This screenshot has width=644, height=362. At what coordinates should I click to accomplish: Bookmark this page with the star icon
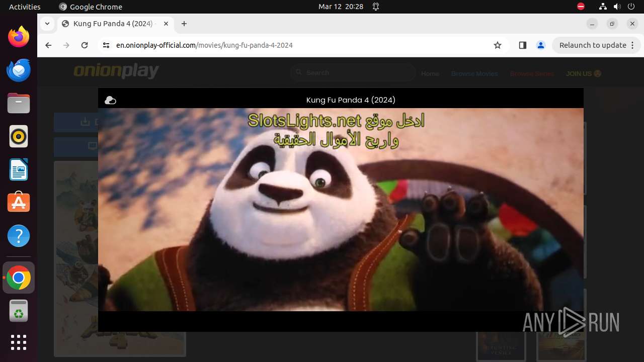click(498, 45)
